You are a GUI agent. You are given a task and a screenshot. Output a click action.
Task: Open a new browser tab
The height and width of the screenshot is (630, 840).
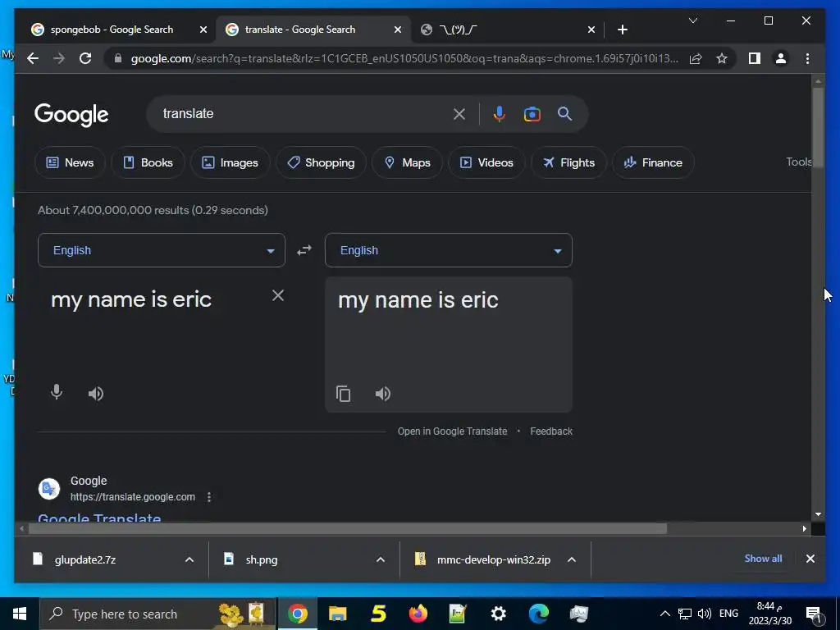(622, 30)
